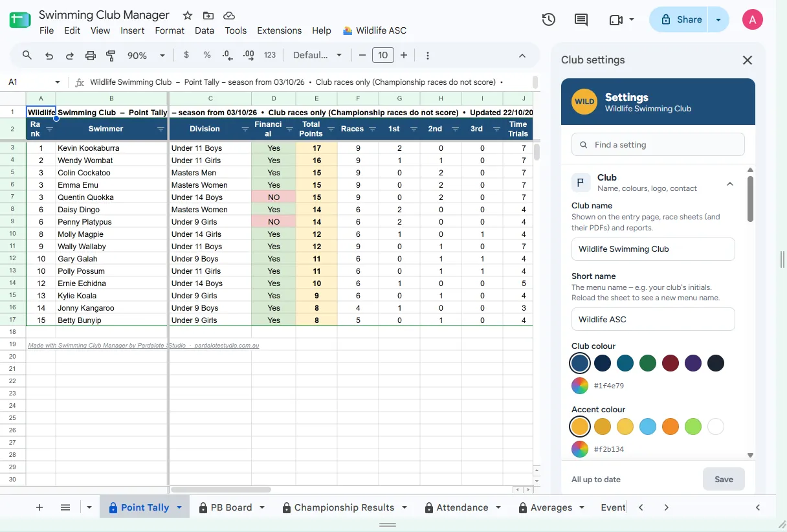Activate the paint format tool

point(111,56)
